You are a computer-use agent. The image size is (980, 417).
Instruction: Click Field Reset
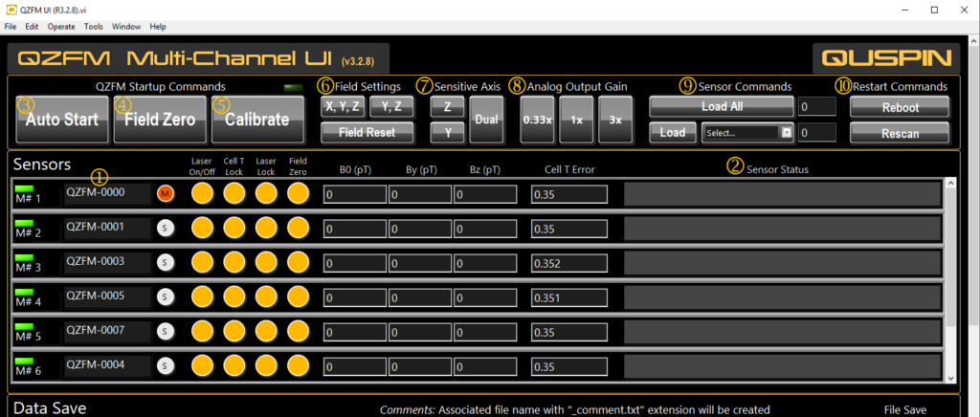click(x=367, y=132)
